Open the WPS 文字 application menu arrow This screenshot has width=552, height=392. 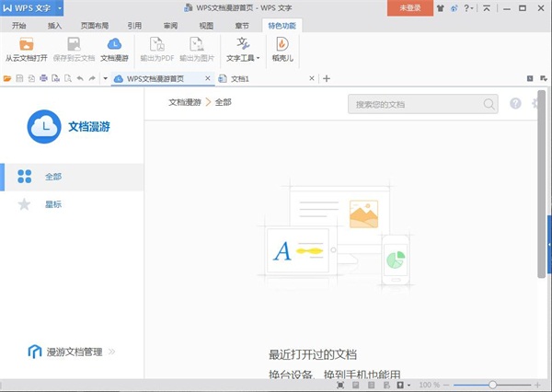60,8
